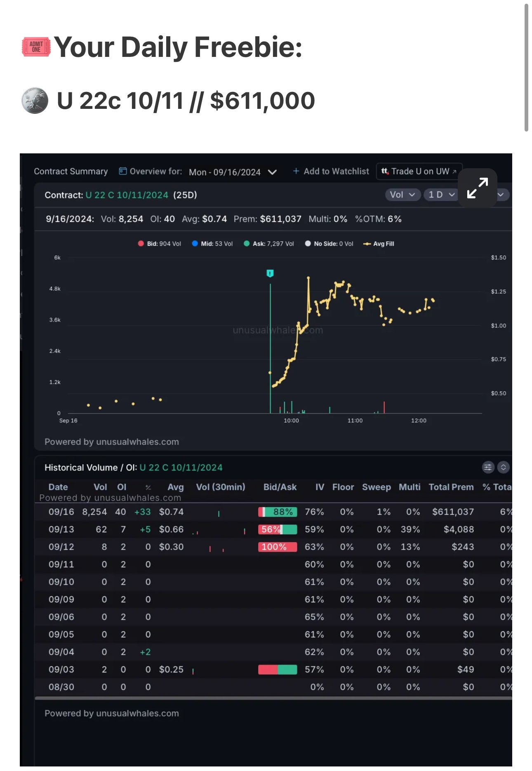Image resolution: width=532 pixels, height=771 pixels.
Task: Click the +33 OI change value
Action: click(x=143, y=512)
